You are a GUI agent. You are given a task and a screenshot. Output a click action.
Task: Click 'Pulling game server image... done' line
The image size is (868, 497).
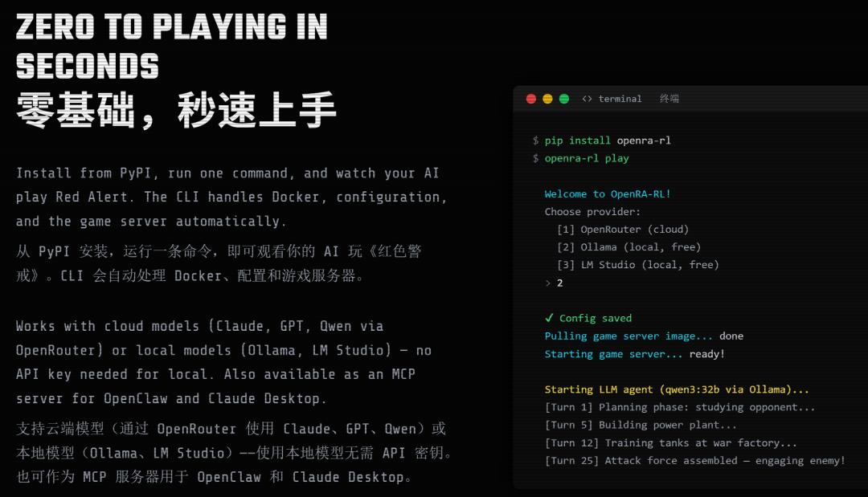coord(644,336)
